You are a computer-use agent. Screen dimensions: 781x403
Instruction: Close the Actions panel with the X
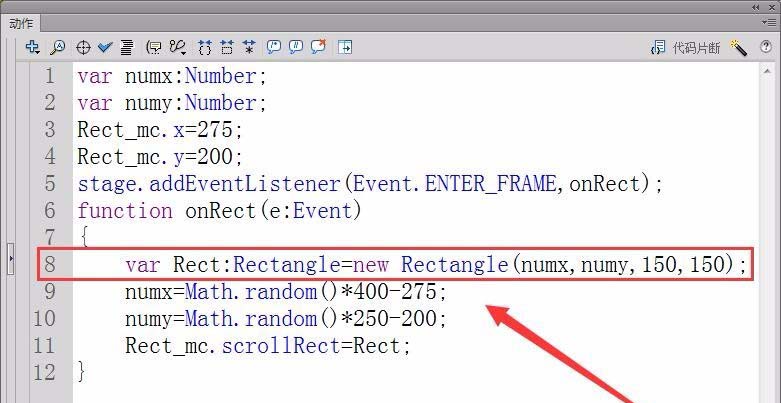[x=771, y=6]
